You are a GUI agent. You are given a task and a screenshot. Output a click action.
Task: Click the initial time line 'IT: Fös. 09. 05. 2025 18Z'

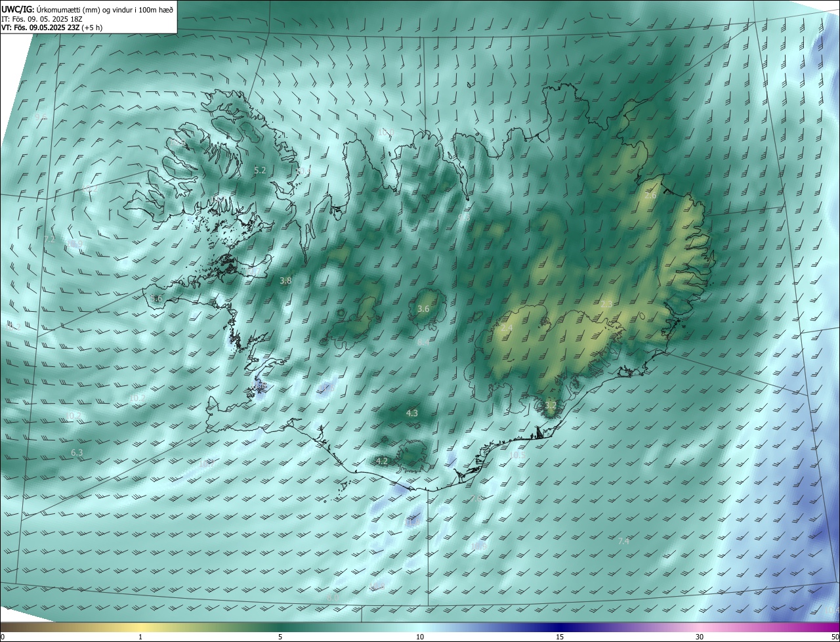click(x=41, y=19)
